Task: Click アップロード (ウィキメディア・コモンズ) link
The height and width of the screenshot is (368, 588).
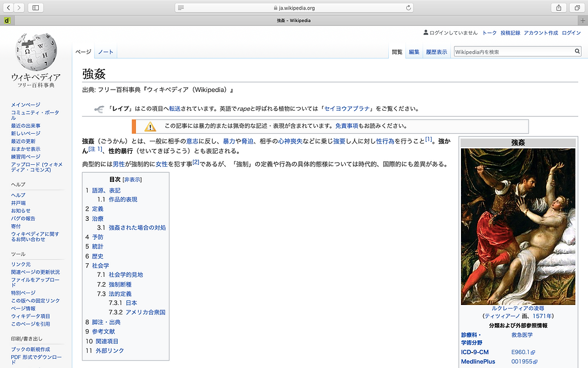Action: point(36,167)
